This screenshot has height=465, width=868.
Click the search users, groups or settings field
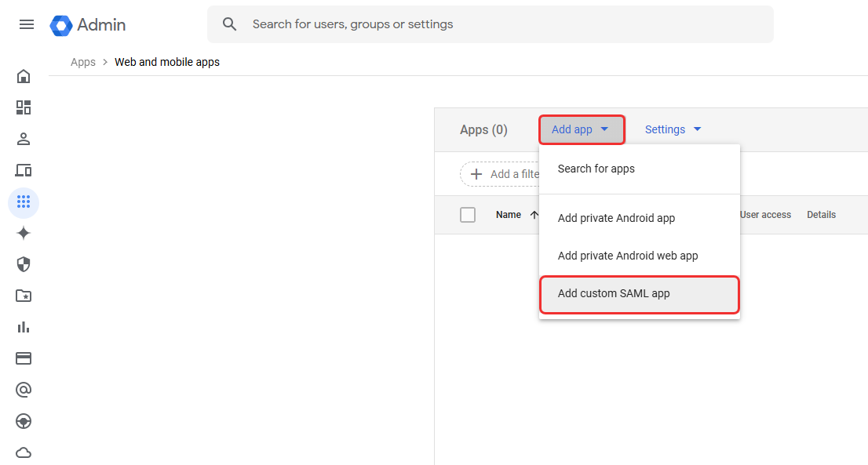(x=502, y=24)
